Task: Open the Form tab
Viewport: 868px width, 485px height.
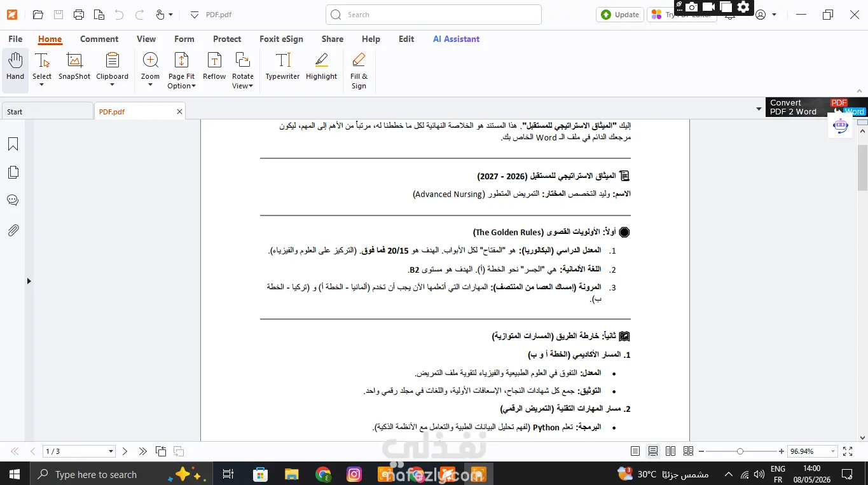Action: (184, 39)
